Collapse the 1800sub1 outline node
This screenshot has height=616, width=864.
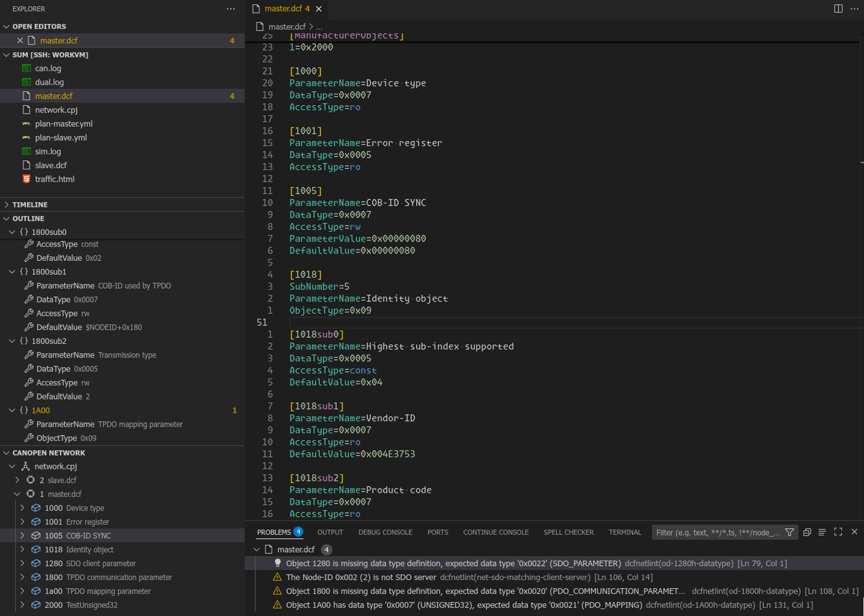pyautogui.click(x=12, y=272)
